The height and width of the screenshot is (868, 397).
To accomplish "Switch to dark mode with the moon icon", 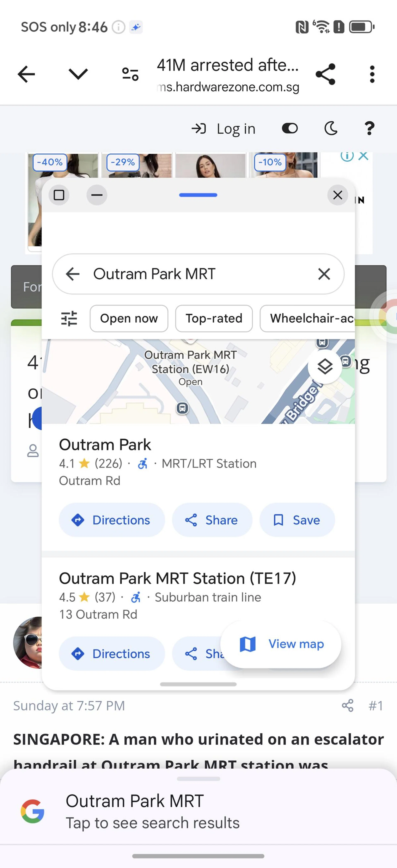I will point(331,128).
